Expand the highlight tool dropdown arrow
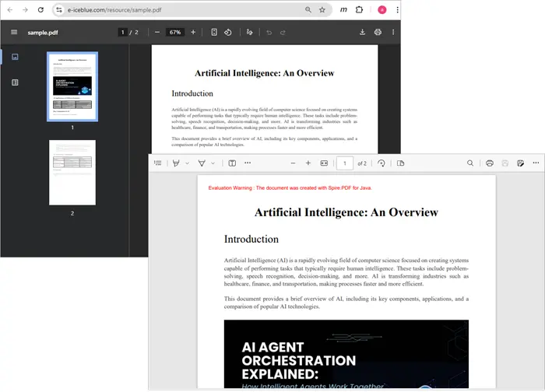 187,163
